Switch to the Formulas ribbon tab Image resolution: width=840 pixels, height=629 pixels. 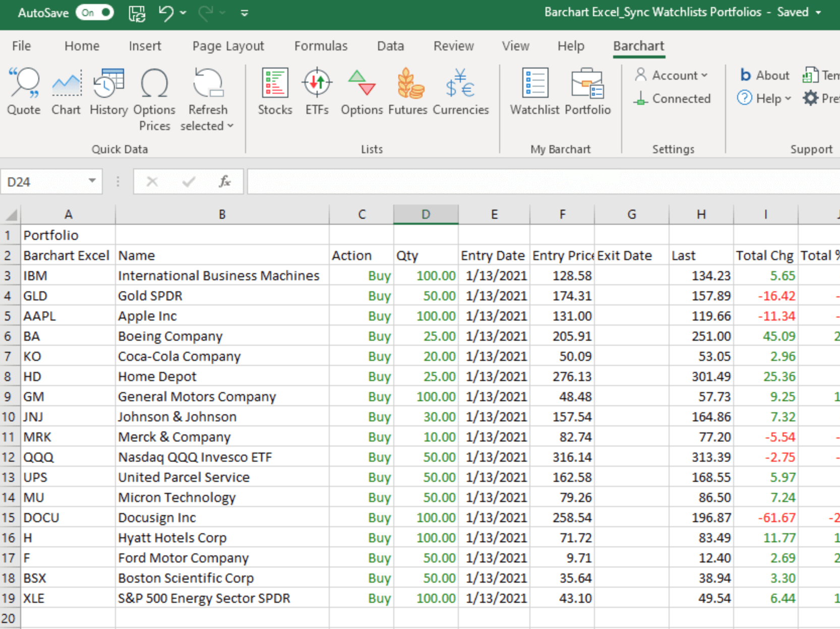(x=321, y=46)
